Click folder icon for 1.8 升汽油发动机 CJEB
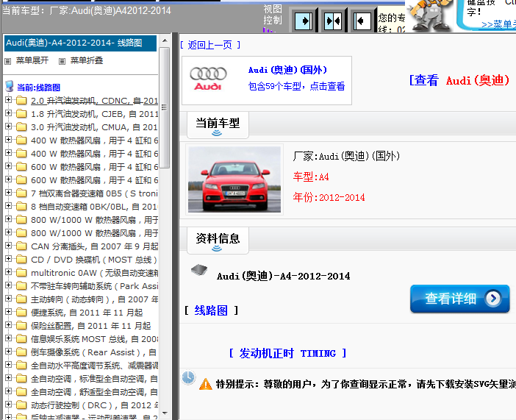 pyautogui.click(x=21, y=114)
